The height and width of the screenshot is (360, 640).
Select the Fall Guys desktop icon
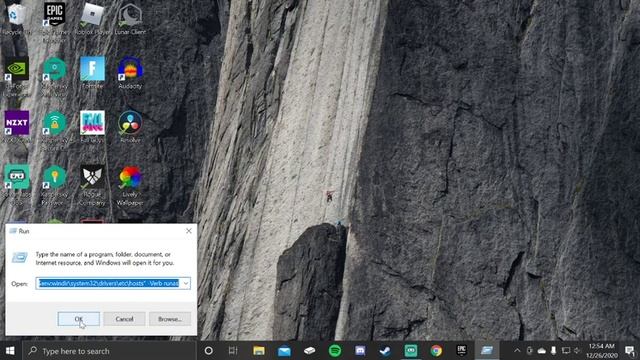(92, 127)
